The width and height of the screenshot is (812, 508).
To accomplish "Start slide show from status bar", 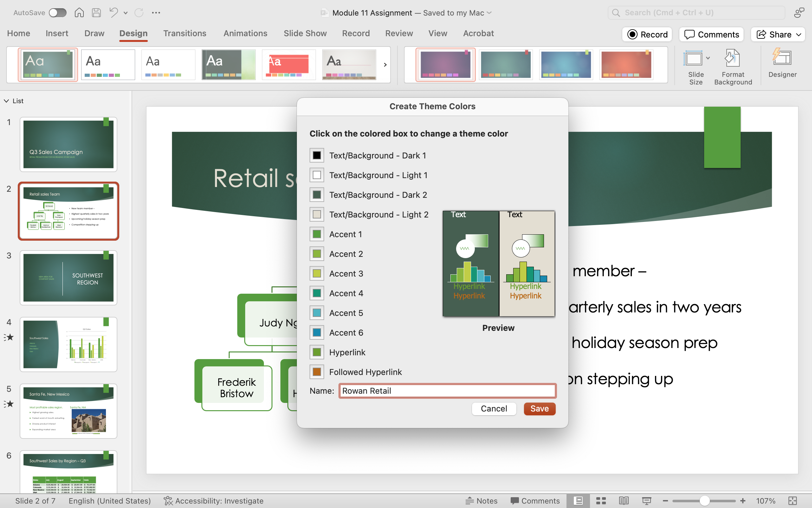I will [x=646, y=501].
